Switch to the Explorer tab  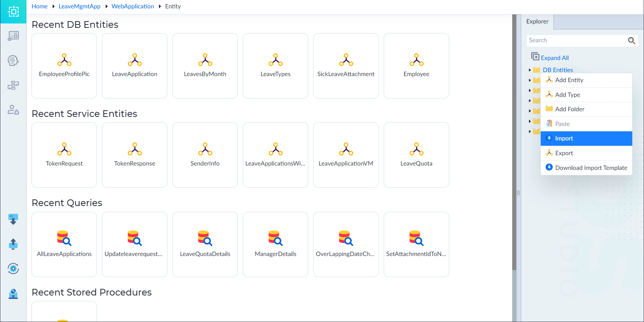pos(537,21)
